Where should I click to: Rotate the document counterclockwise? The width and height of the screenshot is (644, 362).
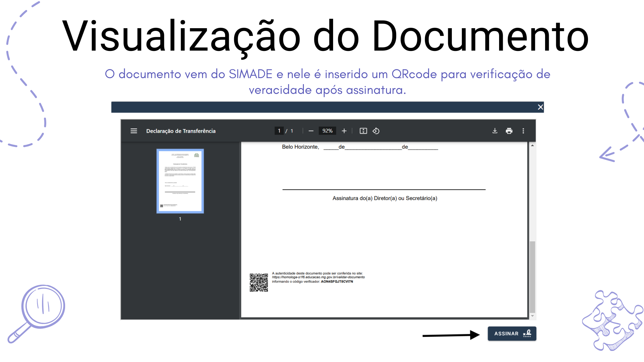[376, 131]
